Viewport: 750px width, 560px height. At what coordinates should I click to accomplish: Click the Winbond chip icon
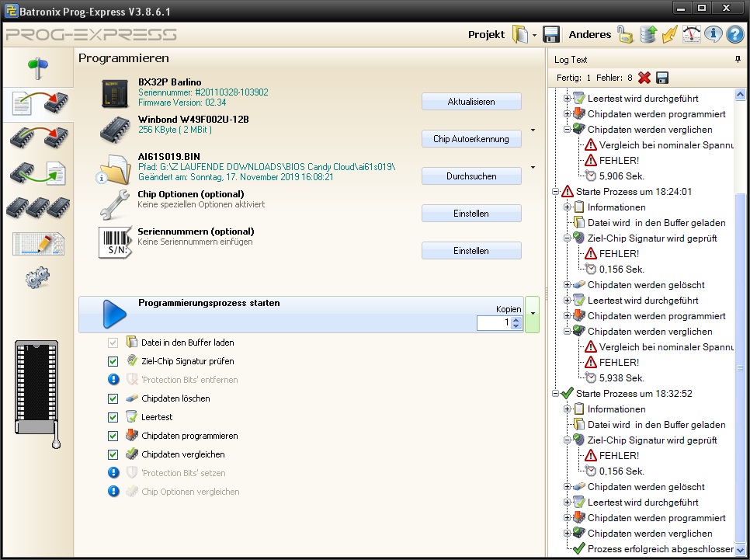[115, 130]
